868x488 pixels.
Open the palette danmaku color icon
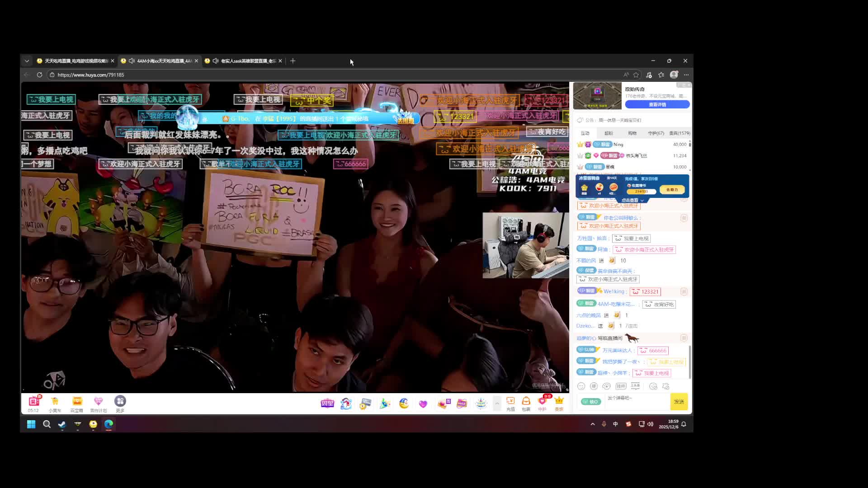click(607, 386)
